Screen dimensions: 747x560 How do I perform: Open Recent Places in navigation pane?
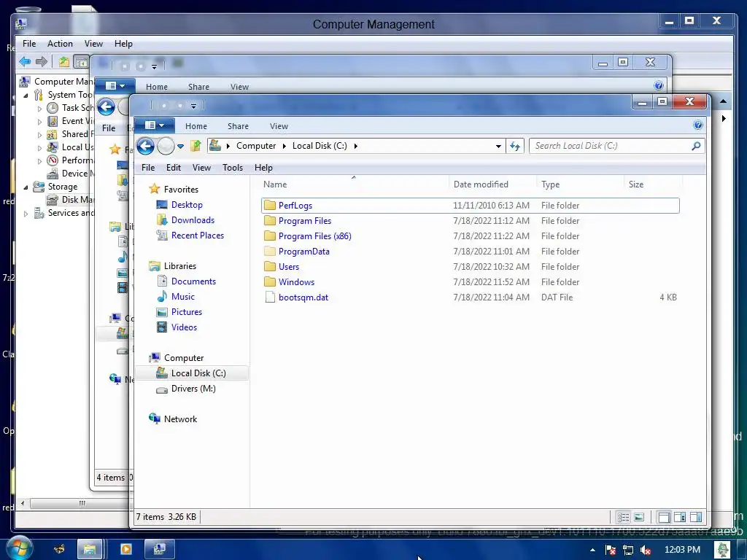pyautogui.click(x=198, y=236)
